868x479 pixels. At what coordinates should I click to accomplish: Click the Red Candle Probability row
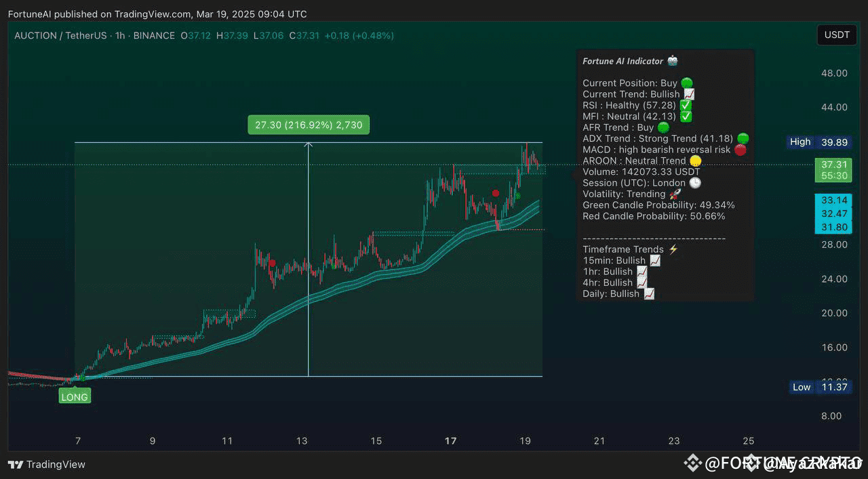click(x=654, y=216)
